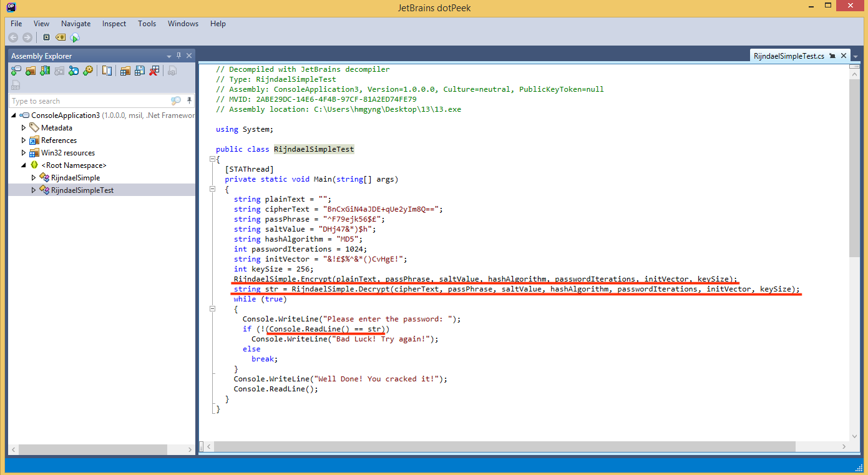The height and width of the screenshot is (475, 868).
Task: Click the code editor scroll-up arrow
Action: coord(855,74)
